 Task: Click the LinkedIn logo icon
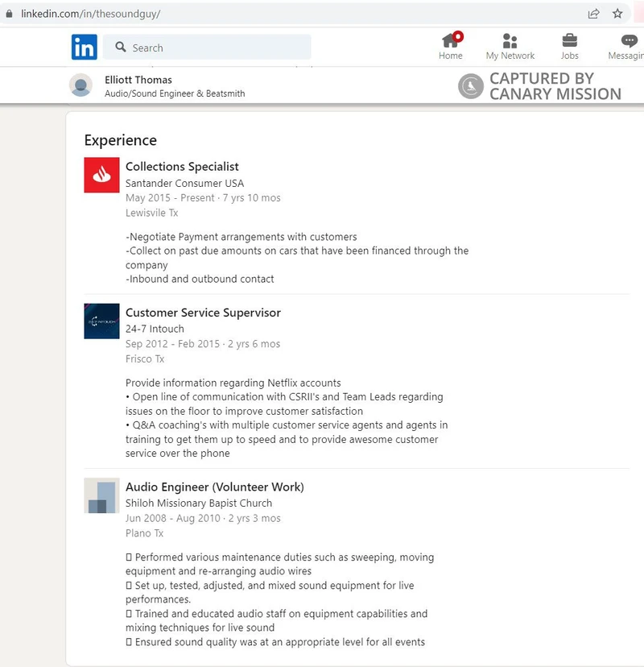point(85,48)
